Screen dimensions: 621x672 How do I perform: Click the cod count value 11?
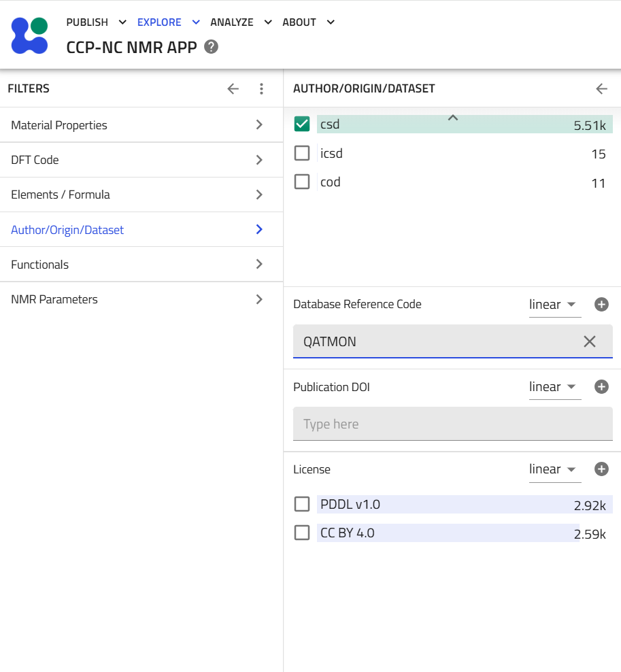click(599, 184)
